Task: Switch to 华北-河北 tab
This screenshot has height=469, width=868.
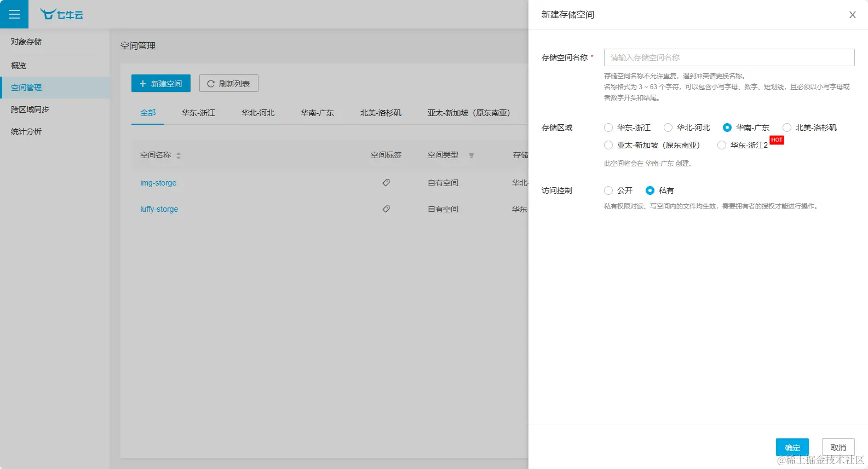Action: click(258, 113)
